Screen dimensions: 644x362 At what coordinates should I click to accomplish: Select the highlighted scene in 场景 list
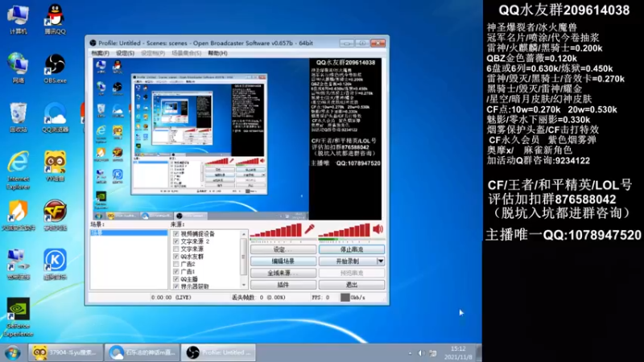pyautogui.click(x=129, y=232)
